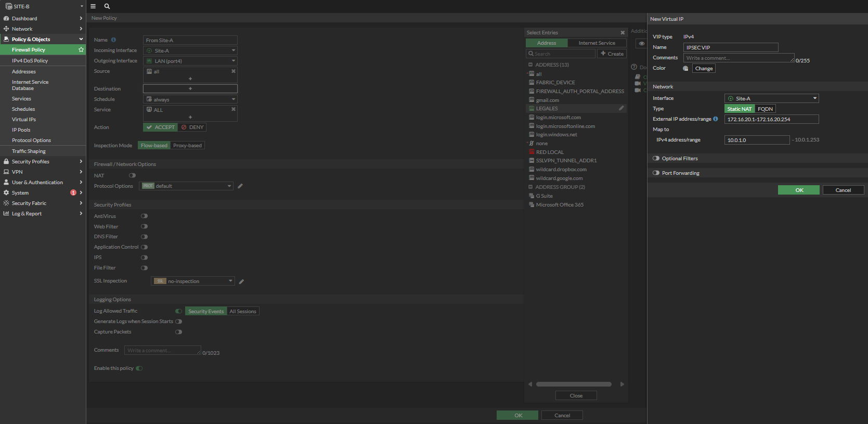The height and width of the screenshot is (424, 868).
Task: Click pencil icon to edit Protocol Options
Action: coord(240,186)
